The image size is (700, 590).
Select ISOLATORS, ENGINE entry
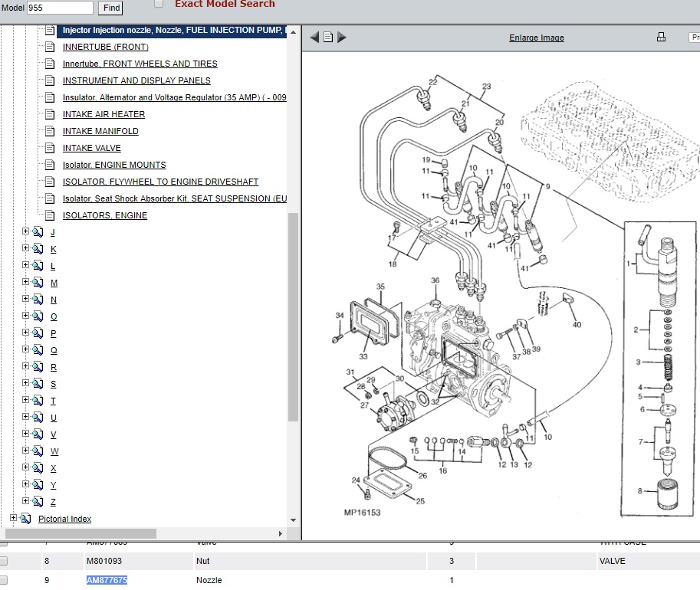(x=105, y=215)
